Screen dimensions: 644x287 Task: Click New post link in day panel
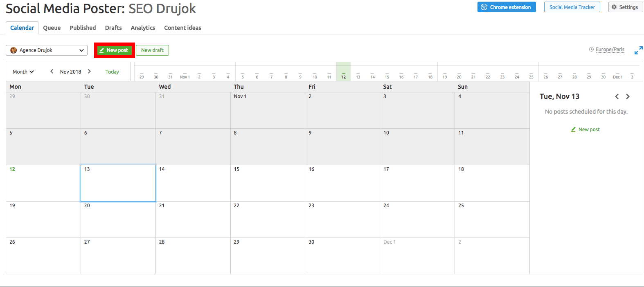click(585, 129)
